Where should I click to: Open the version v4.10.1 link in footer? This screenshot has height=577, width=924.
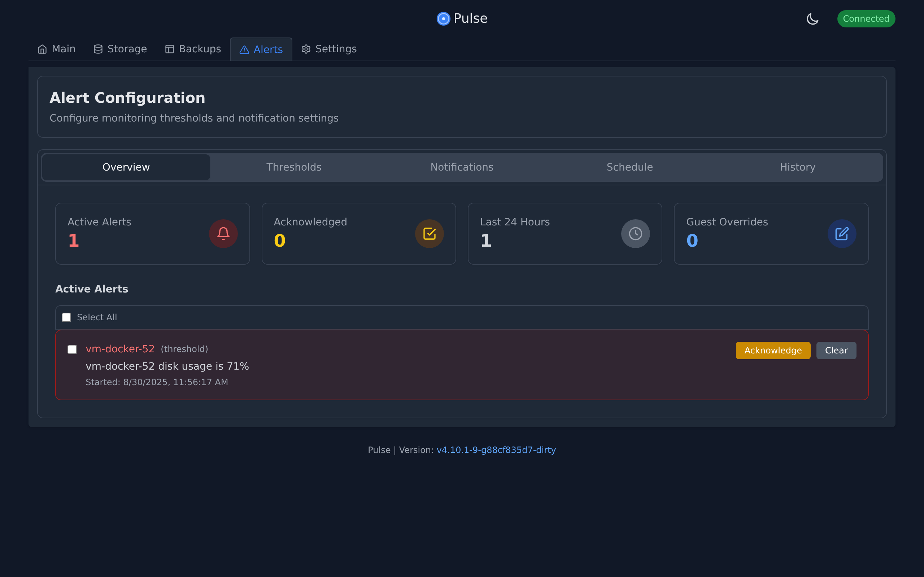coord(496,450)
